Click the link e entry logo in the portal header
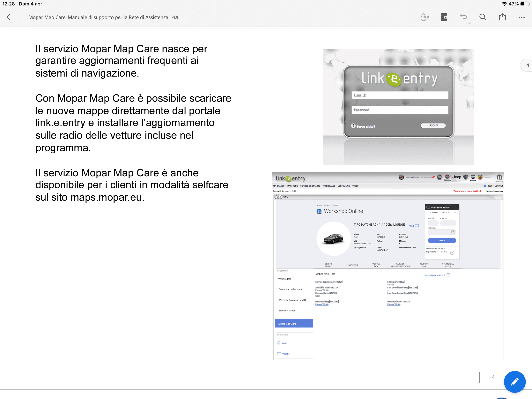The width and height of the screenshot is (532, 399). click(x=291, y=178)
